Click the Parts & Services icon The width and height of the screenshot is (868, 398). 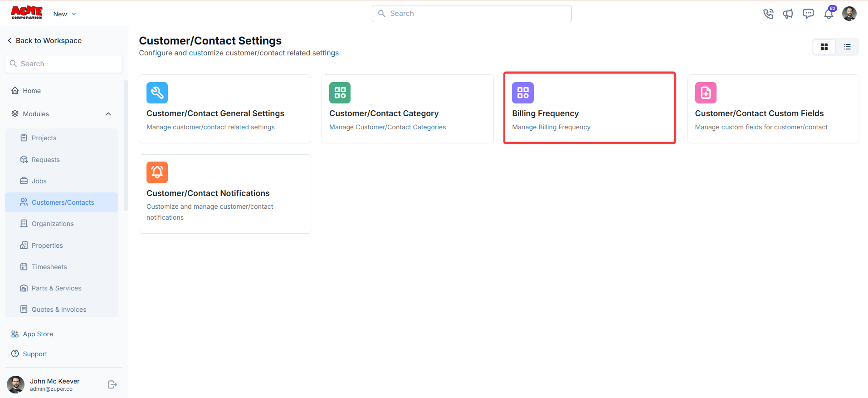[x=24, y=288]
